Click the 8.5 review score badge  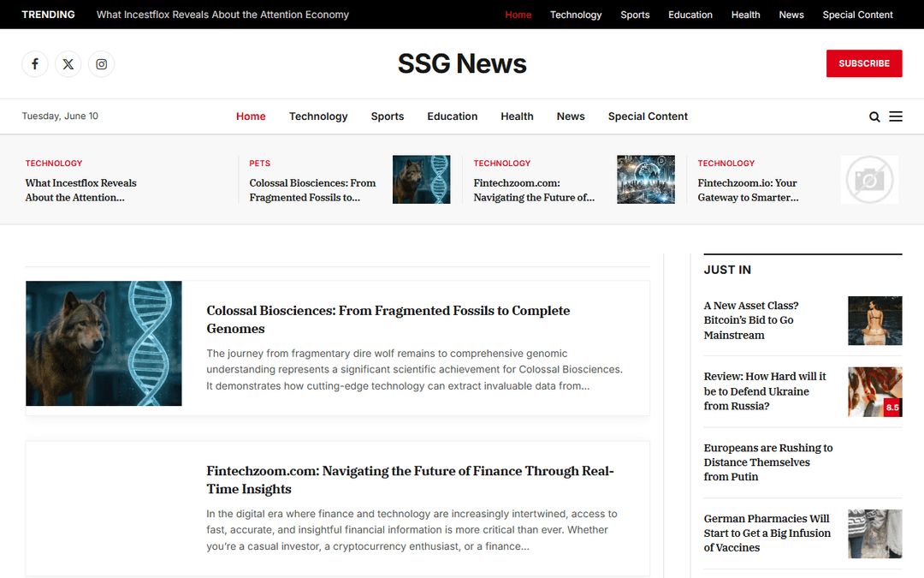coord(892,407)
